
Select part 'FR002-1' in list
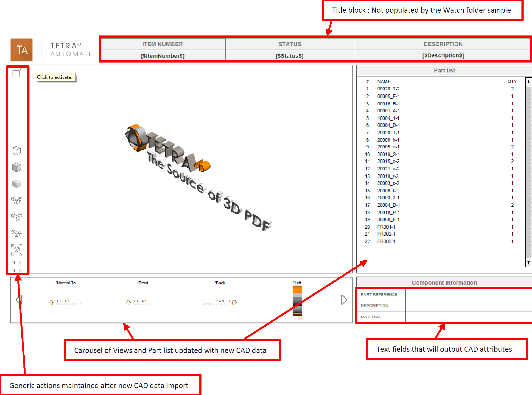pos(386,234)
